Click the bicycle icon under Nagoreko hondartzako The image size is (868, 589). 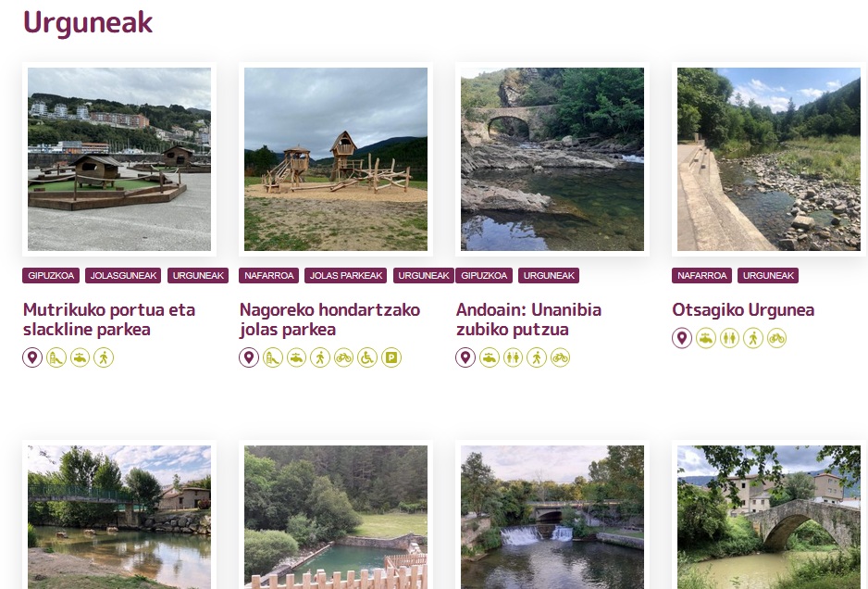pos(343,357)
